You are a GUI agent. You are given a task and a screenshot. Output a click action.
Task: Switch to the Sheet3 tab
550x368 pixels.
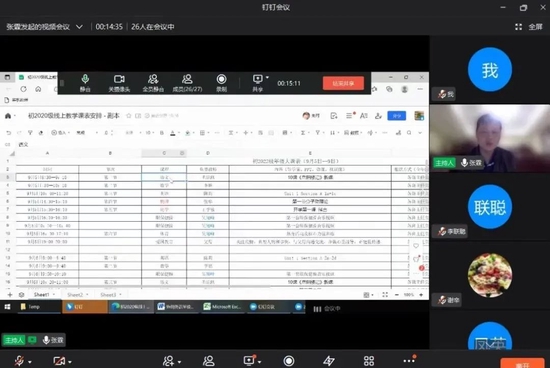click(108, 295)
